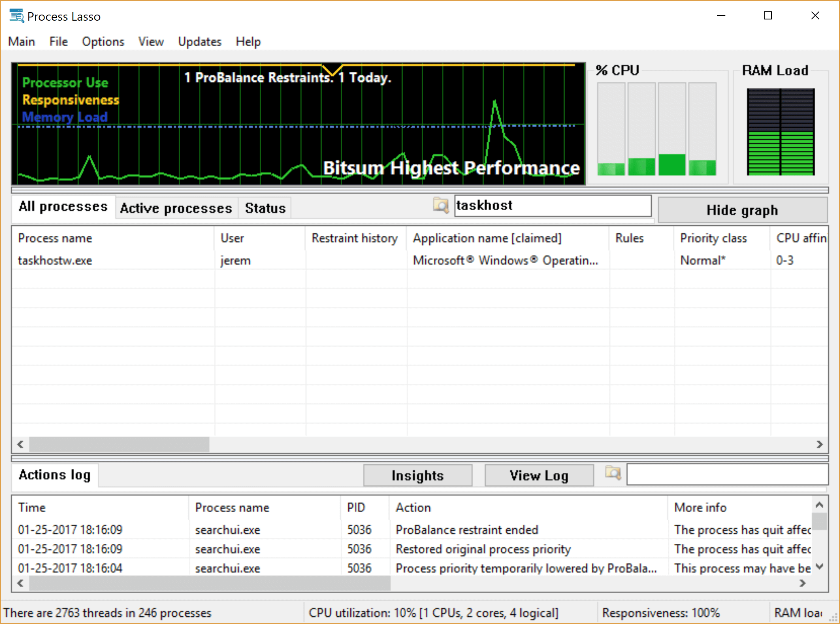Image resolution: width=840 pixels, height=624 pixels.
Task: Click the View Log button
Action: (539, 475)
